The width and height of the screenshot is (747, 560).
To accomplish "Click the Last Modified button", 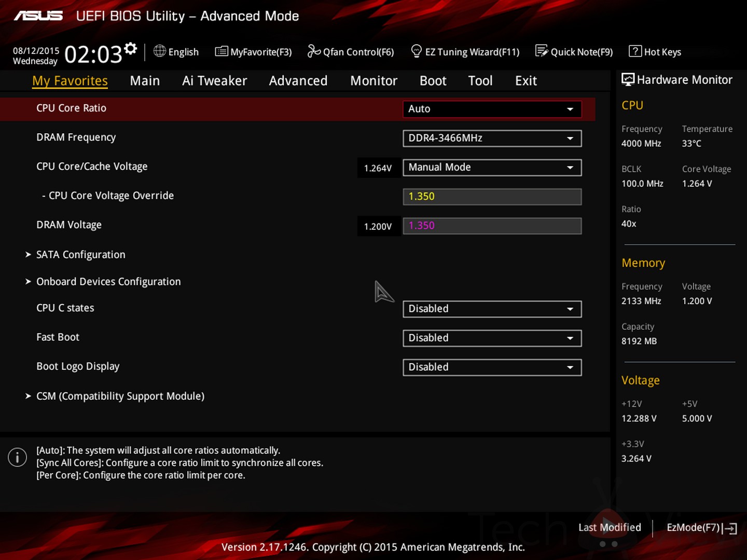I will click(610, 527).
